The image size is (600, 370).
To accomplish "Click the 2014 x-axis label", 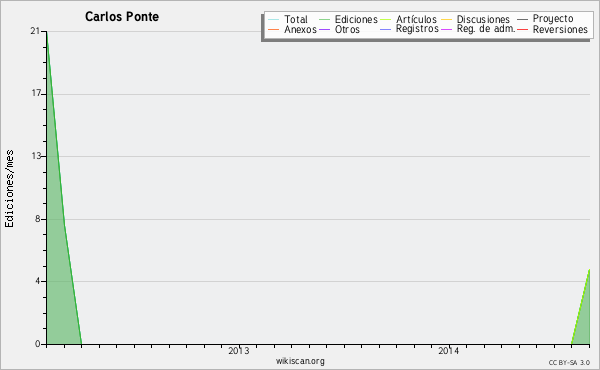I will click(x=448, y=350).
